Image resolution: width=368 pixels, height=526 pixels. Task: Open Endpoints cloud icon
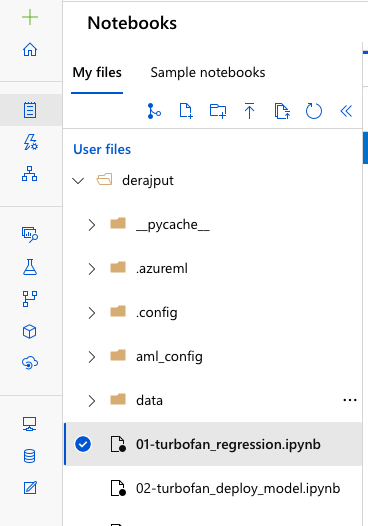click(30, 363)
